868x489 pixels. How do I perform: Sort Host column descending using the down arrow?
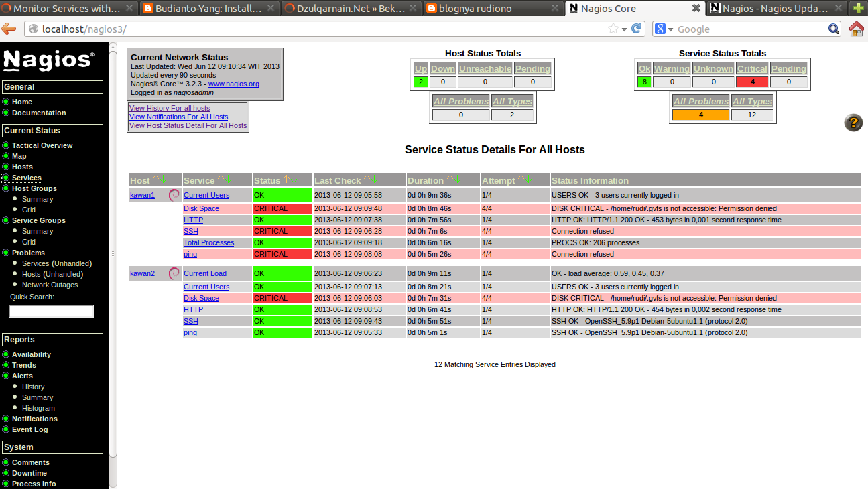(x=163, y=180)
